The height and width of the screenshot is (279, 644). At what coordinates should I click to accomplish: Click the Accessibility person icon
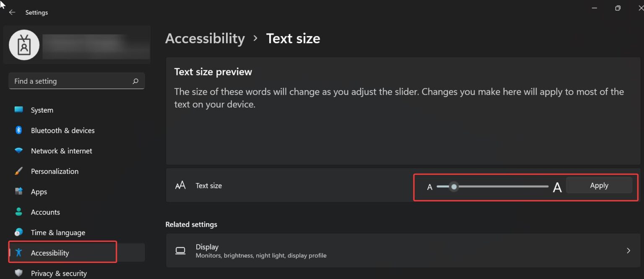19,253
